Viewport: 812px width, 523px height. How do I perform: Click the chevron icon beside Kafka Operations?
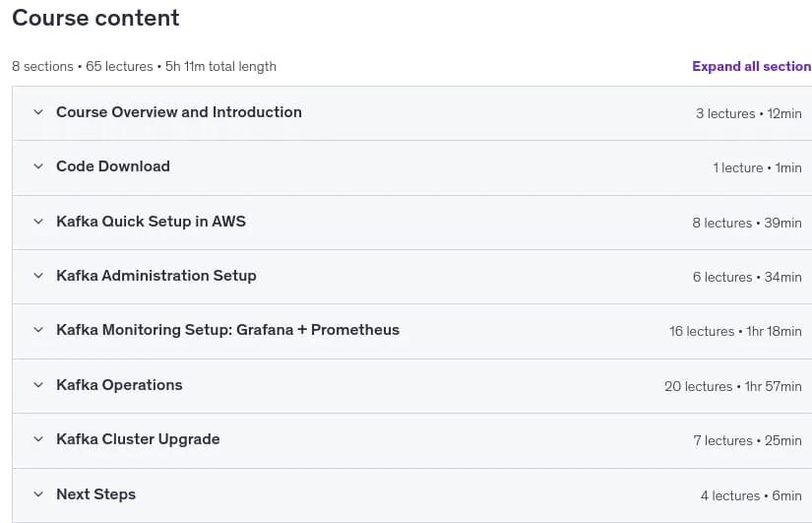pos(38,385)
